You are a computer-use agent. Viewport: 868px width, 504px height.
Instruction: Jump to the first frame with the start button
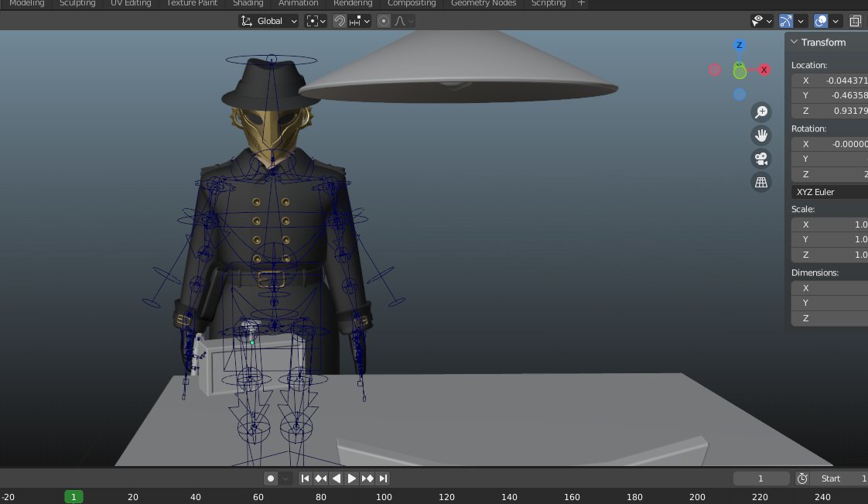coord(305,478)
